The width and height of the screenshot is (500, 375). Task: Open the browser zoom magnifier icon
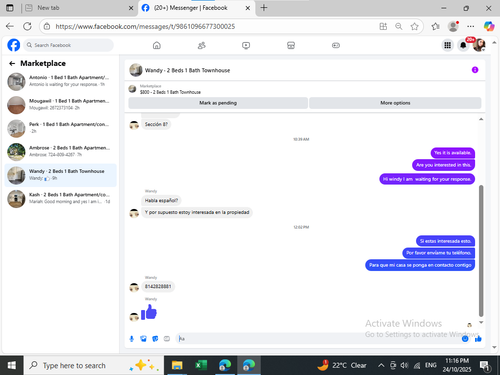coord(399,26)
